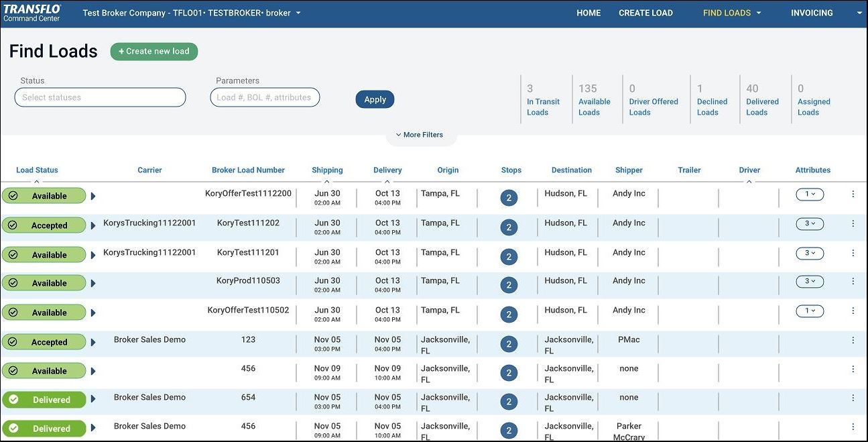Go to CREATE LOAD in top navigation
Viewport: 868px width, 442px height.
pyautogui.click(x=645, y=13)
